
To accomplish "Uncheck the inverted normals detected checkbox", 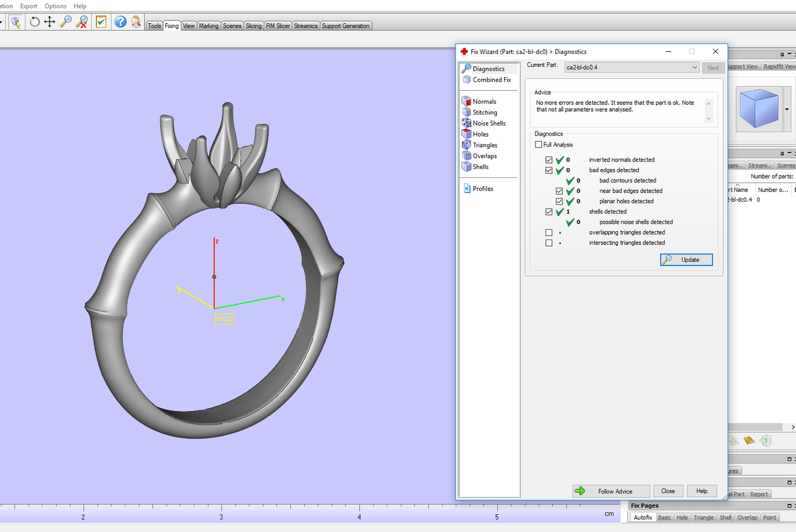I will (x=549, y=160).
